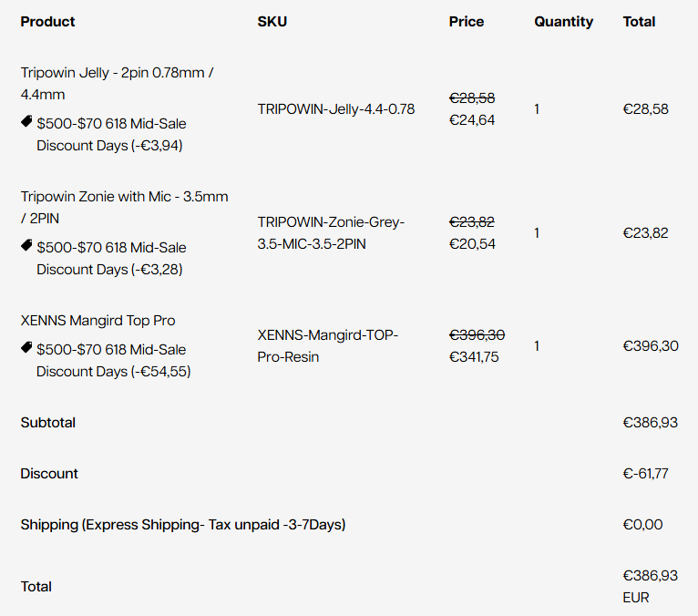The width and height of the screenshot is (698, 616).
Task: Select the TRIPOWIN-Jelly-4.4-0.78 SKU text
Action: click(x=336, y=109)
